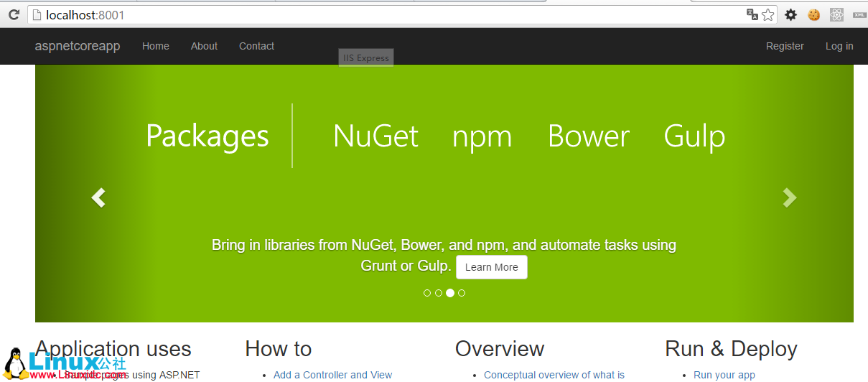Focus the address bar showing localhost:8001
Screen dimensions: 868x382
click(359, 14)
